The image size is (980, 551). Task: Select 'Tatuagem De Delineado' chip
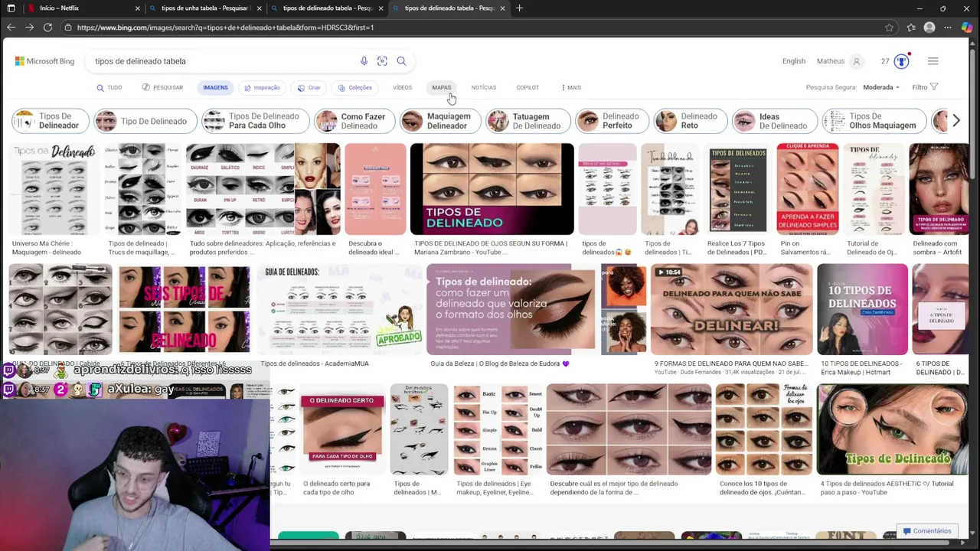(530, 121)
